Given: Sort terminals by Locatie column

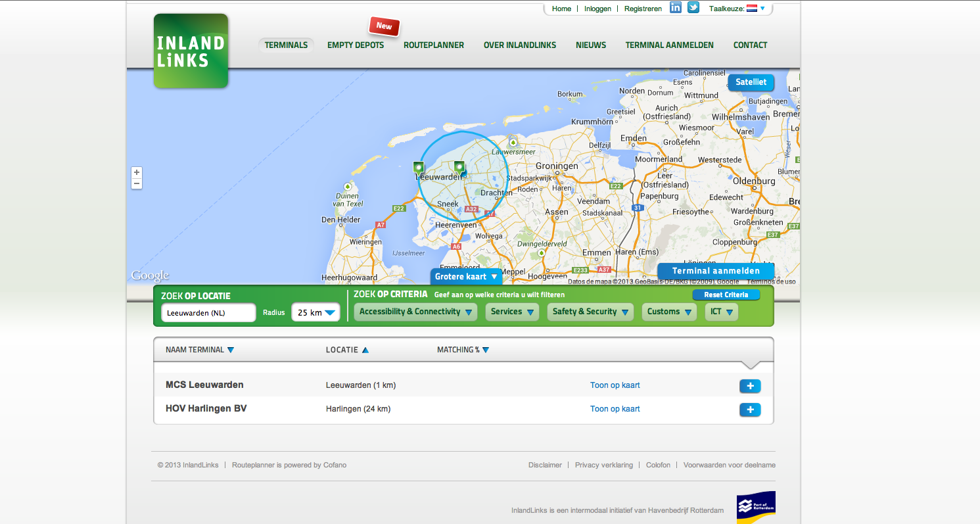Looking at the screenshot, I should click(x=347, y=350).
